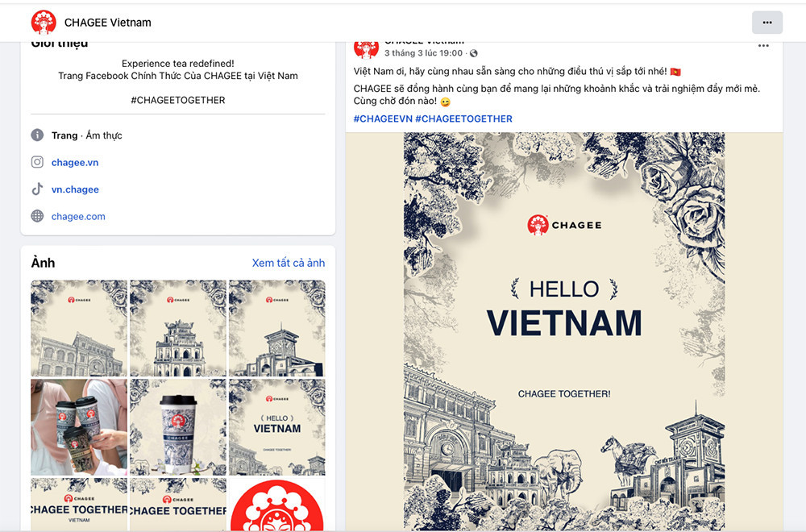Image resolution: width=806 pixels, height=532 pixels.
Task: Click the TikTok icon beside vn.chagee
Action: pos(37,189)
